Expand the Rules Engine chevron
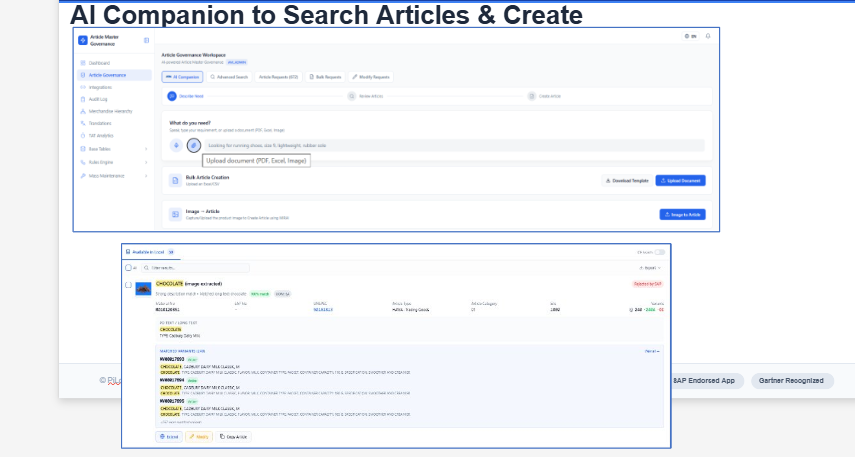The image size is (855, 457). coord(146,163)
